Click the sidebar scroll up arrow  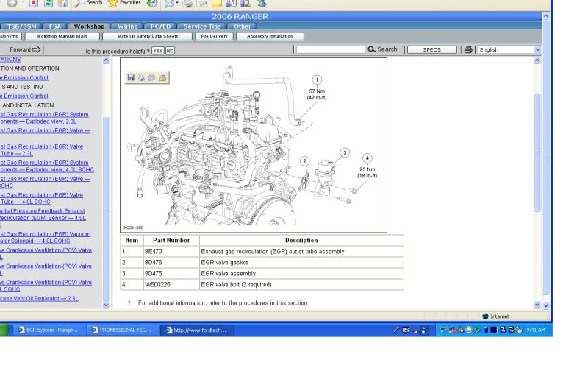(106, 60)
